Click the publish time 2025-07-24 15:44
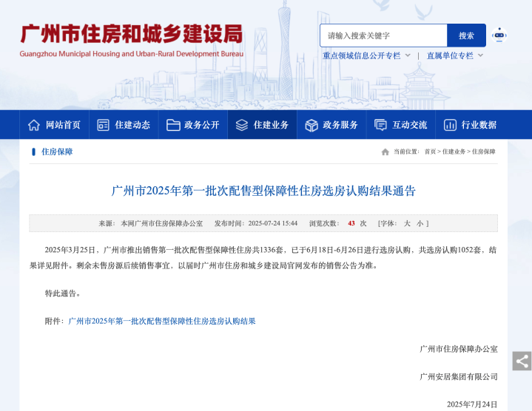The width and height of the screenshot is (532, 411). tap(273, 223)
